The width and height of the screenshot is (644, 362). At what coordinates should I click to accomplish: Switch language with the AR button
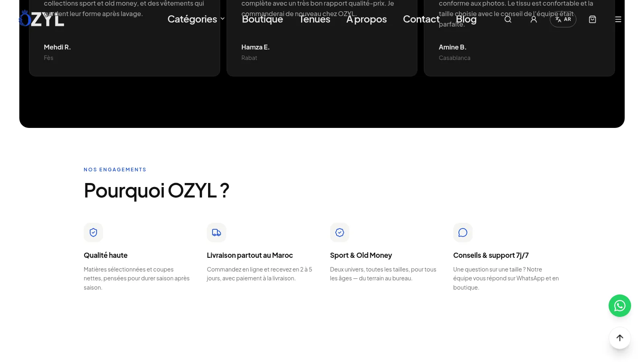click(x=563, y=19)
